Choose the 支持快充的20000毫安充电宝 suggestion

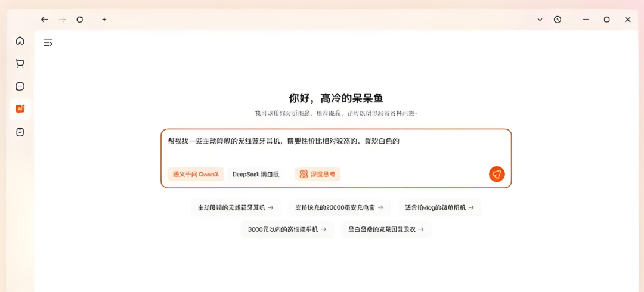point(339,207)
